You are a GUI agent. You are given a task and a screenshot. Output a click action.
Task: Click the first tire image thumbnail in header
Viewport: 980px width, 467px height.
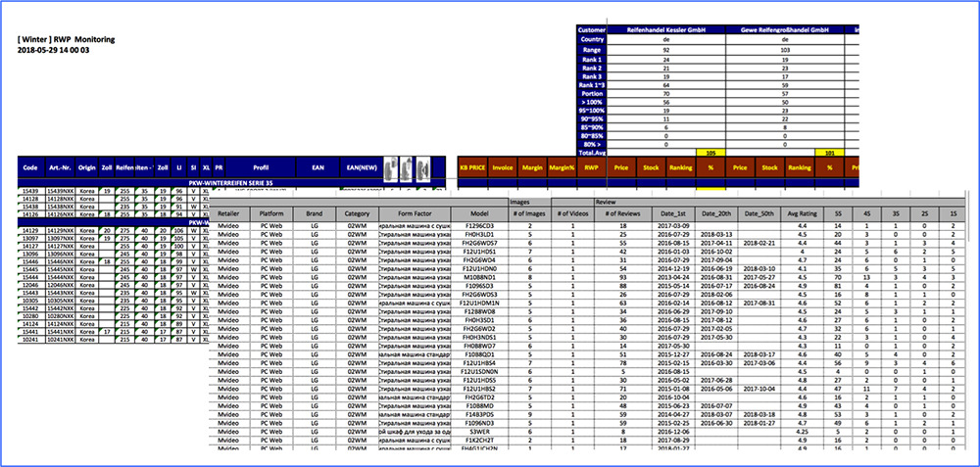[x=390, y=167]
